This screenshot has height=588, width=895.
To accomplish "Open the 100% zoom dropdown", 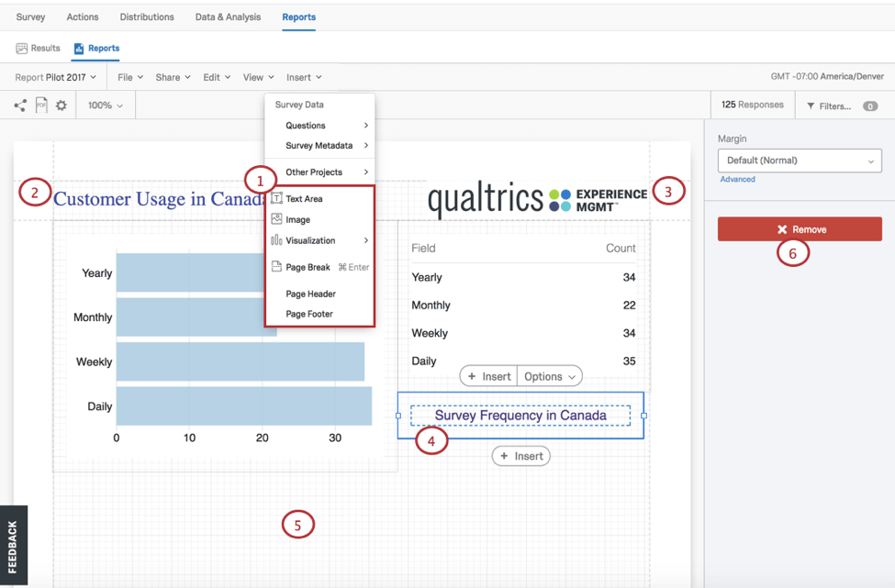I will 105,105.
